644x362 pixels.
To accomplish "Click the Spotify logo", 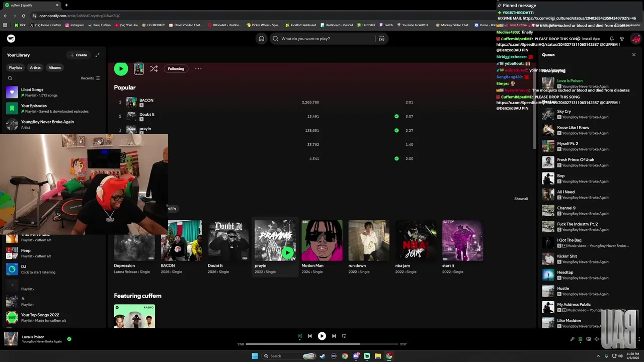I will tap(11, 39).
